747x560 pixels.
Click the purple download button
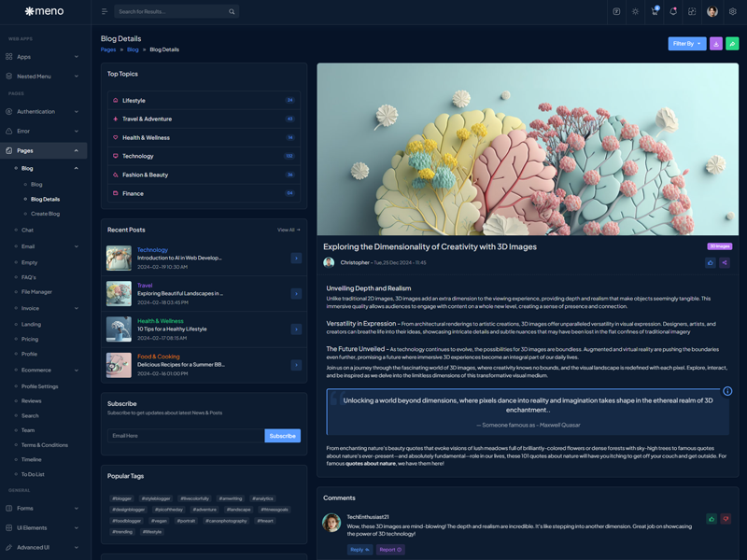point(716,44)
